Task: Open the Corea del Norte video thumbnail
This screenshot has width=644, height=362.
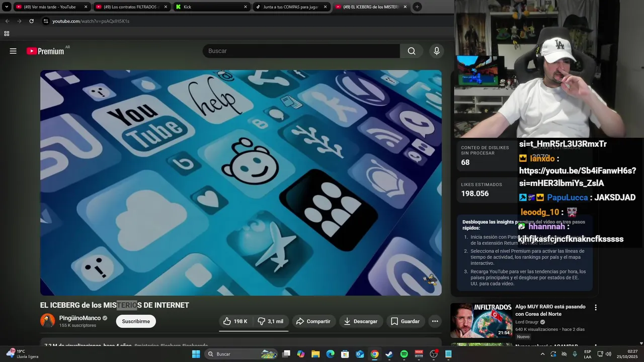Action: 481,320
